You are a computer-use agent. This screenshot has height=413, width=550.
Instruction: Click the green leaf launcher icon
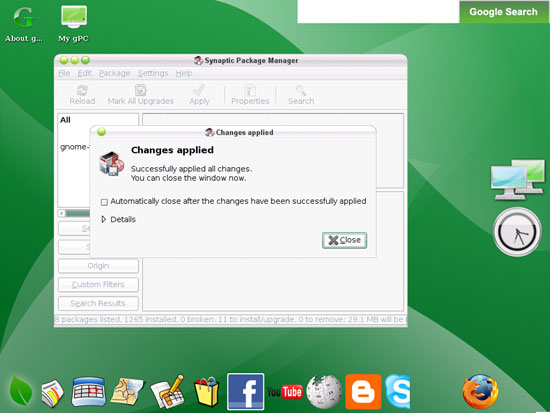pyautogui.click(x=21, y=391)
